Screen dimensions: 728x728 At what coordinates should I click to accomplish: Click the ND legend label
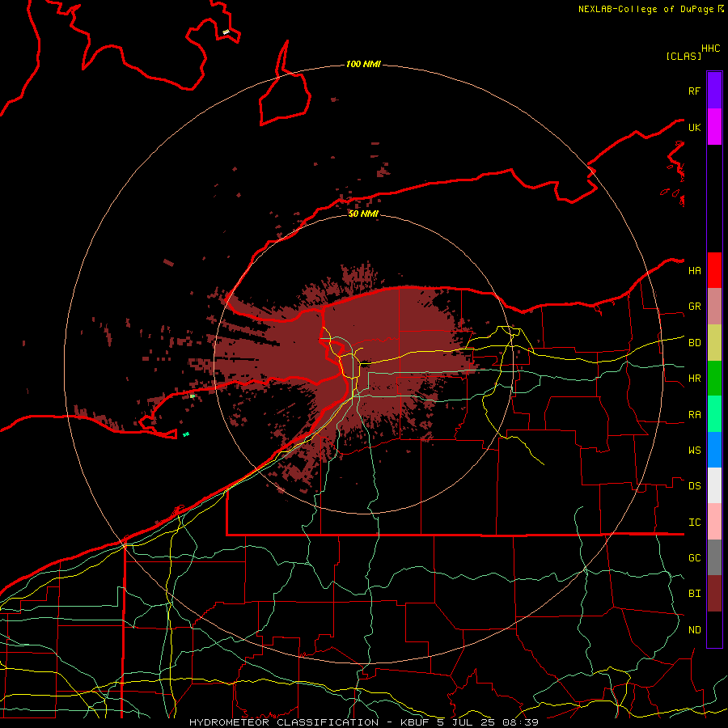point(694,630)
